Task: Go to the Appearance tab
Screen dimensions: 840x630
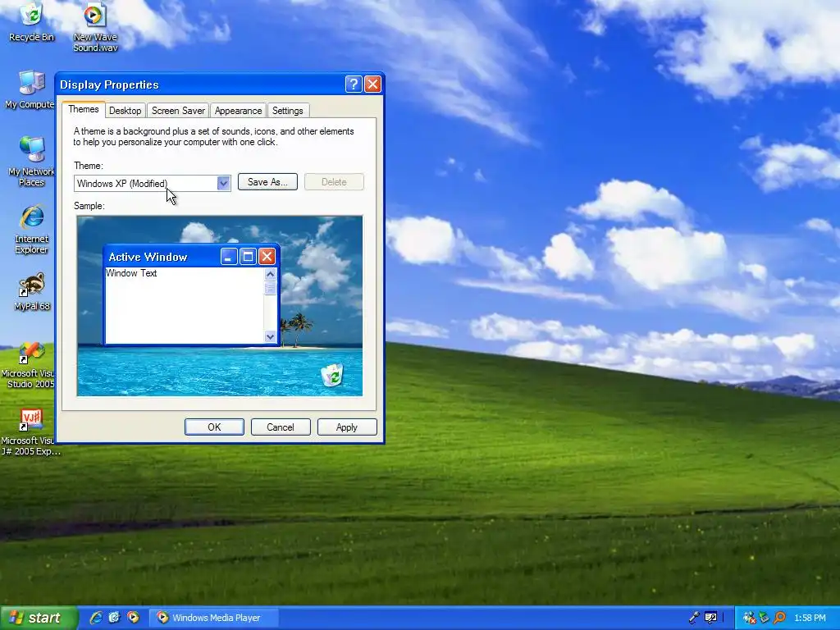Action: coord(238,111)
